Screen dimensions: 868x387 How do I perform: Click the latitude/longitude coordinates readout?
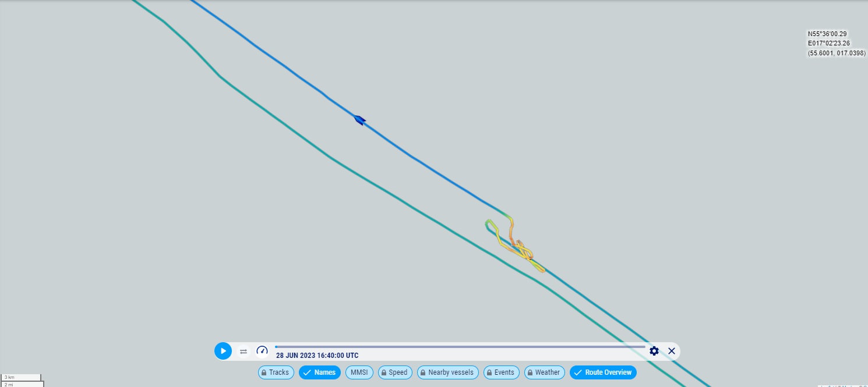tap(836, 44)
